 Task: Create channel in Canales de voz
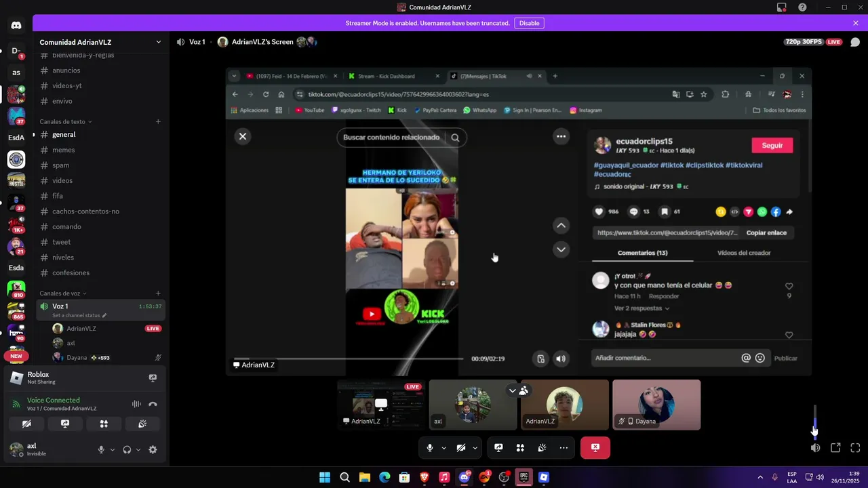pos(158,293)
